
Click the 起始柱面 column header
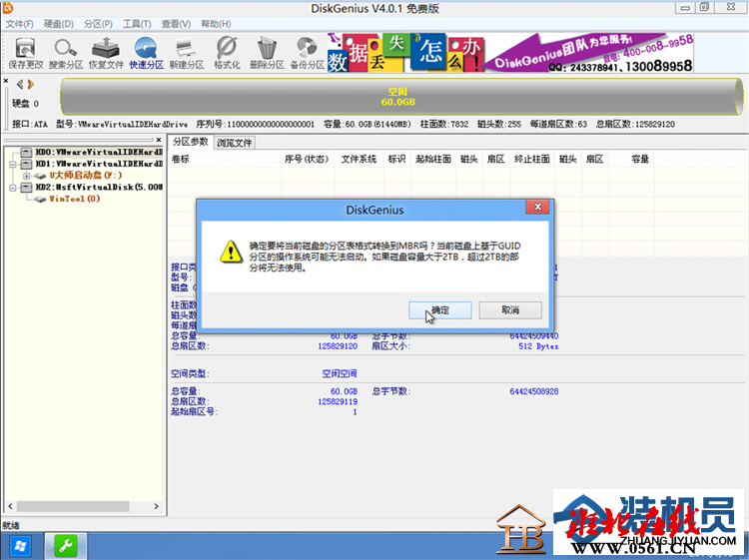pyautogui.click(x=433, y=159)
